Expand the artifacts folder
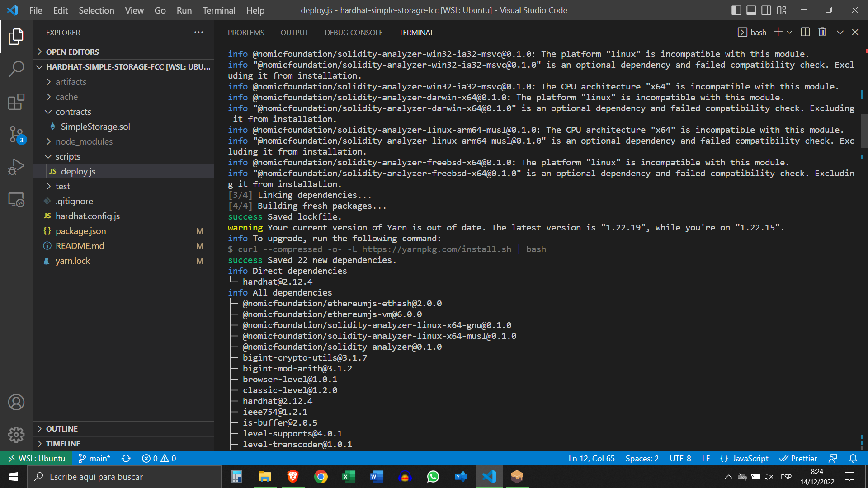Screen dimensions: 868x488 click(71, 82)
